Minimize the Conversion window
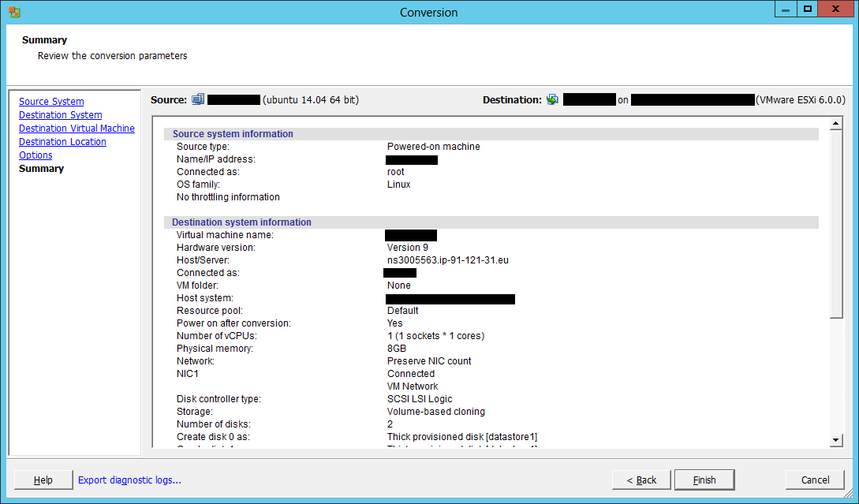Screen dimensions: 859x504 pyautogui.click(x=786, y=9)
